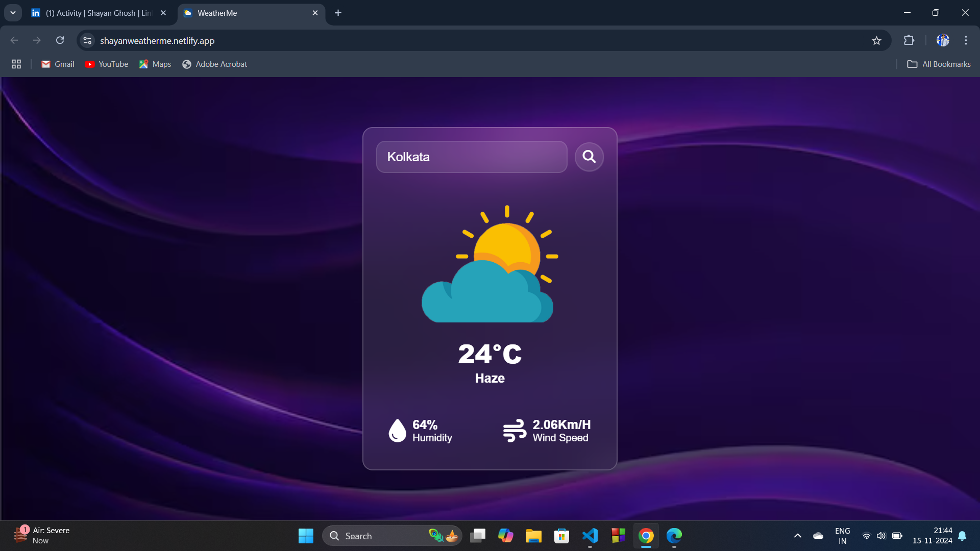The width and height of the screenshot is (980, 551).
Task: Switch to the LinkedIn Activity tab
Action: [98, 13]
